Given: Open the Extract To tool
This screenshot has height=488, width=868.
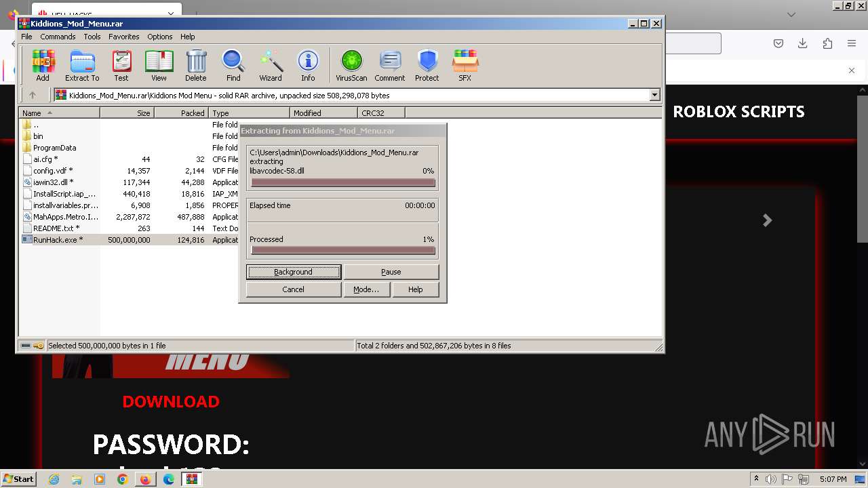Looking at the screenshot, I should pyautogui.click(x=82, y=65).
